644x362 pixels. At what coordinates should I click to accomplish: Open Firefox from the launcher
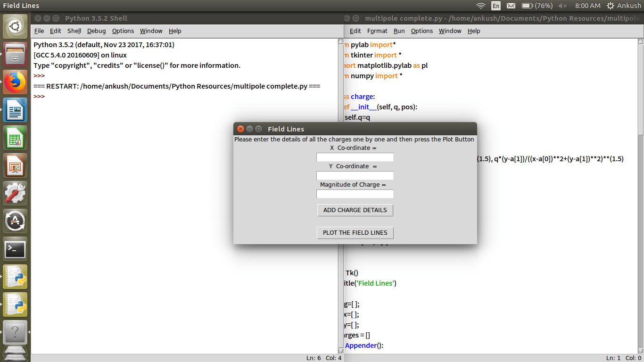tap(15, 82)
